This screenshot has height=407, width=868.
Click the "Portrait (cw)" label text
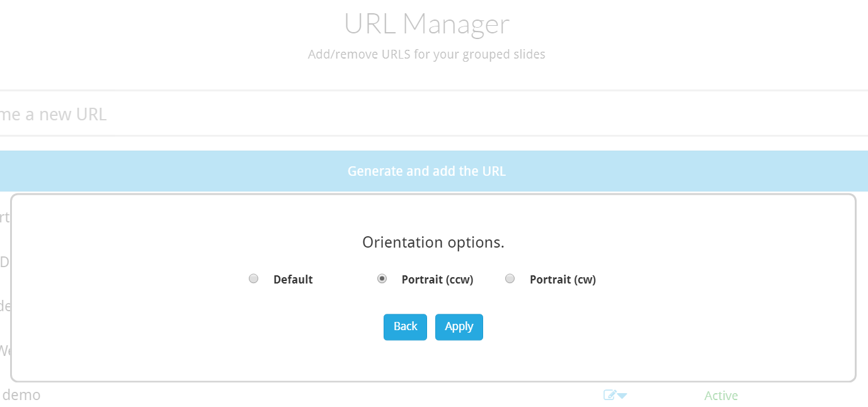pyautogui.click(x=562, y=280)
